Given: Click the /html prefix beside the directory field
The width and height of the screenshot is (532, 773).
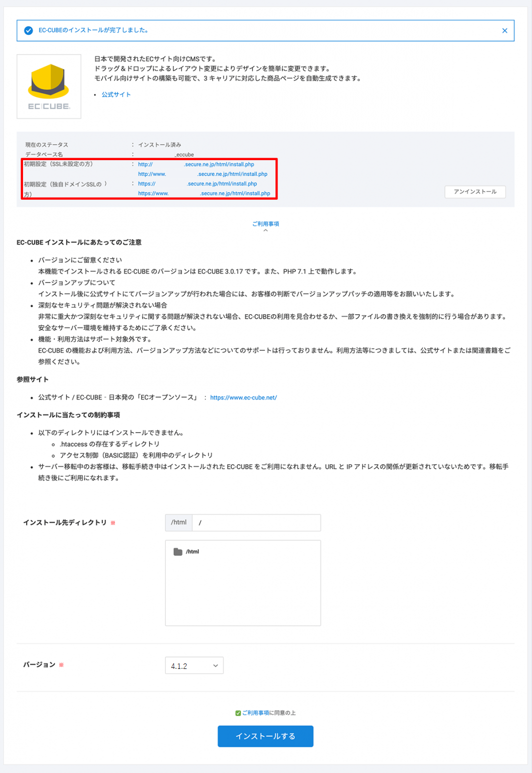Looking at the screenshot, I should (178, 523).
